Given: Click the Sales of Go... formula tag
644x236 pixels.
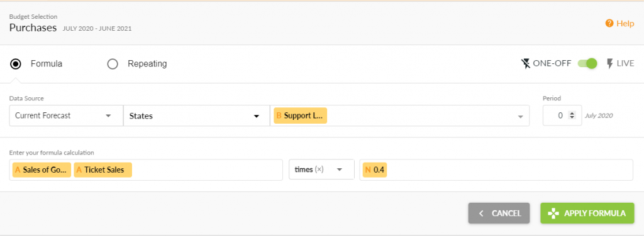Looking at the screenshot, I should click(42, 169).
